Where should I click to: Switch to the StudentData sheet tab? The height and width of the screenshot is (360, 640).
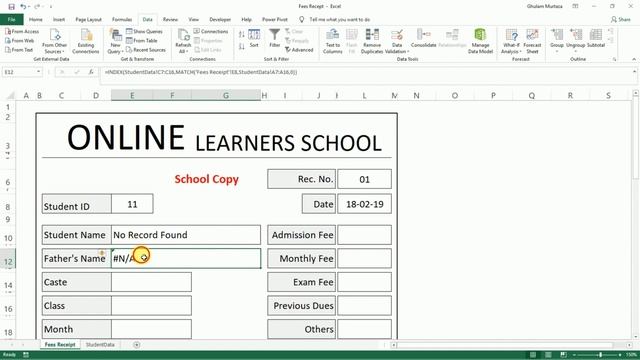100,345
